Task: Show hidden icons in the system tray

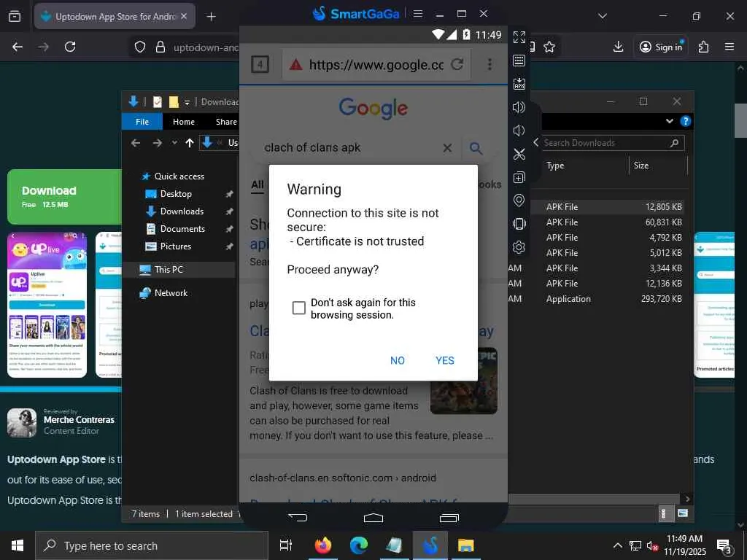Action: pos(617,545)
